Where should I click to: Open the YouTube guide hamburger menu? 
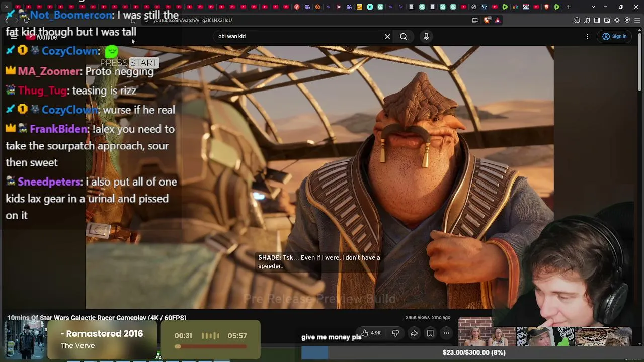point(14,37)
